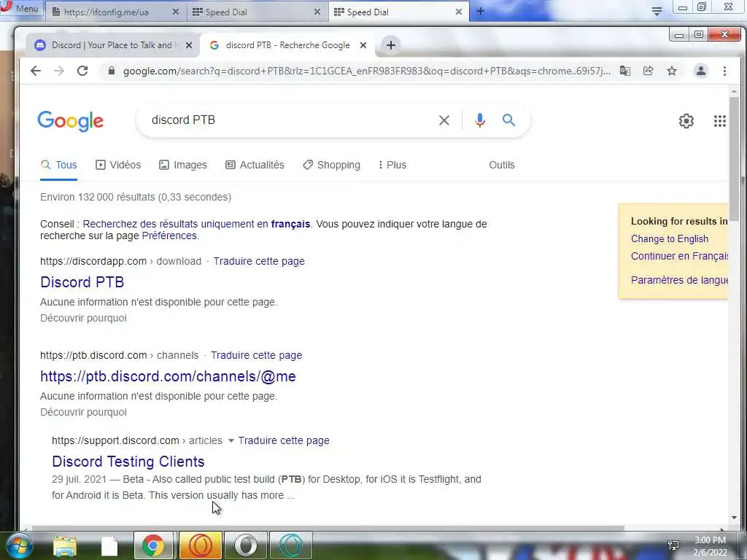
Task: Click the Chrome address bar URL
Action: (366, 71)
